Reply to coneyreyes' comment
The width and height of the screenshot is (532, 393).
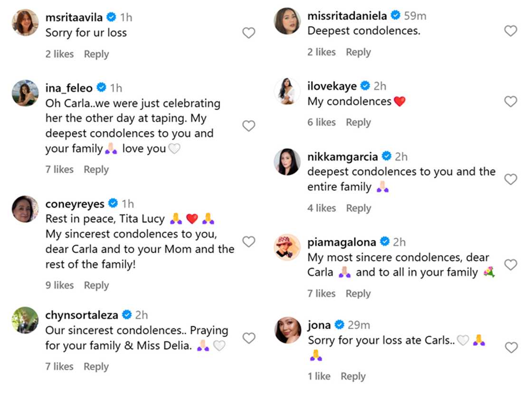pyautogui.click(x=96, y=286)
